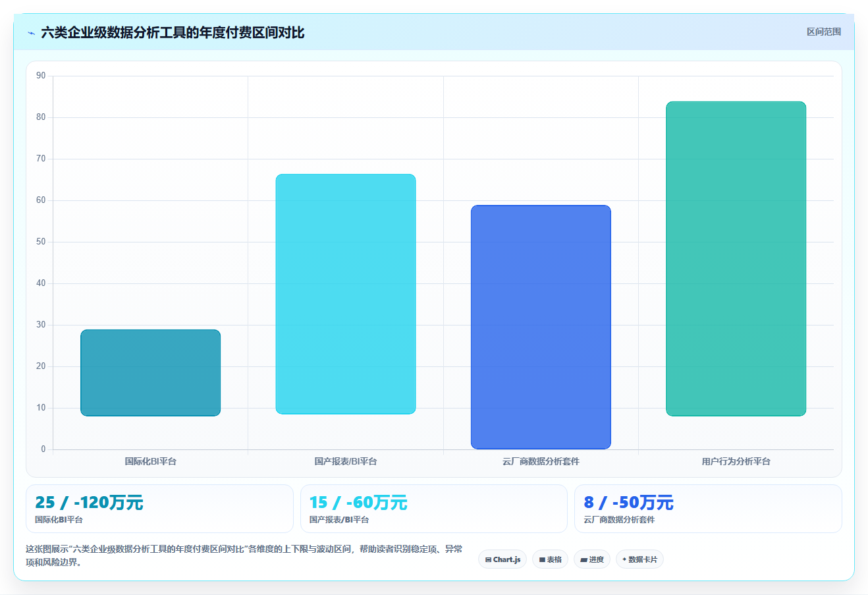The width and height of the screenshot is (868, 595).
Task: Click the y-axis tick label 50
Action: 41,242
